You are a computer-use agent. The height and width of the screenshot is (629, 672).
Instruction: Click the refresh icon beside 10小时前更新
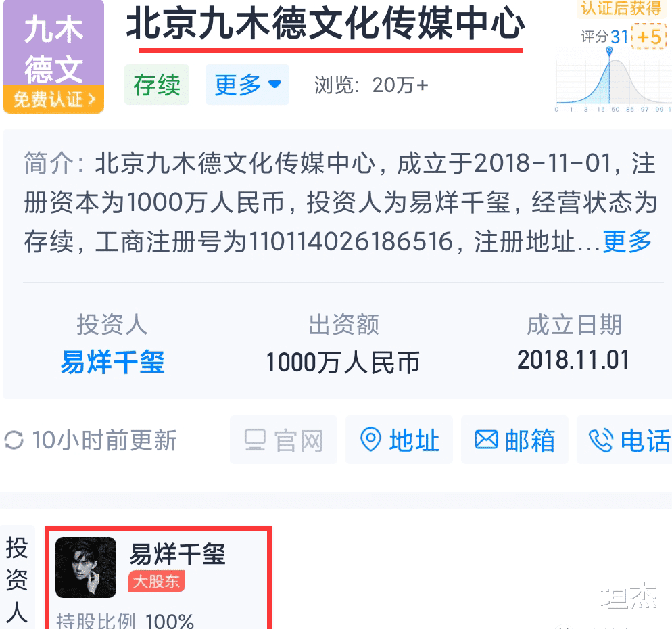click(x=14, y=440)
